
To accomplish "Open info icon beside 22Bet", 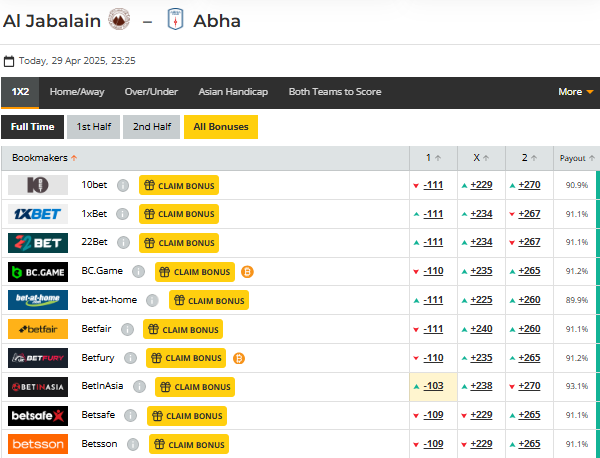I will pos(123,243).
